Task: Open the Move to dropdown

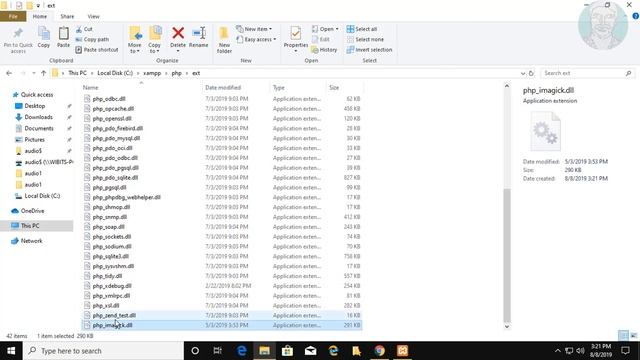Action: [x=135, y=40]
